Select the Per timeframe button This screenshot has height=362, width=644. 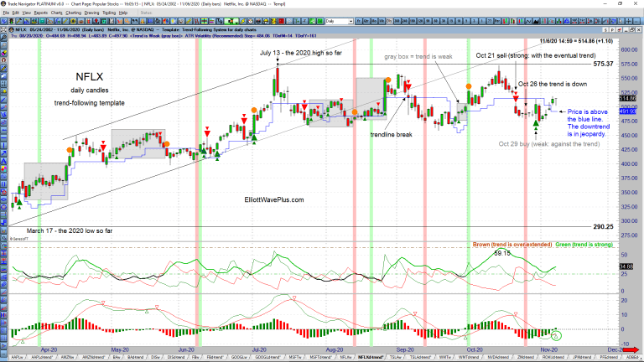tap(497, 20)
